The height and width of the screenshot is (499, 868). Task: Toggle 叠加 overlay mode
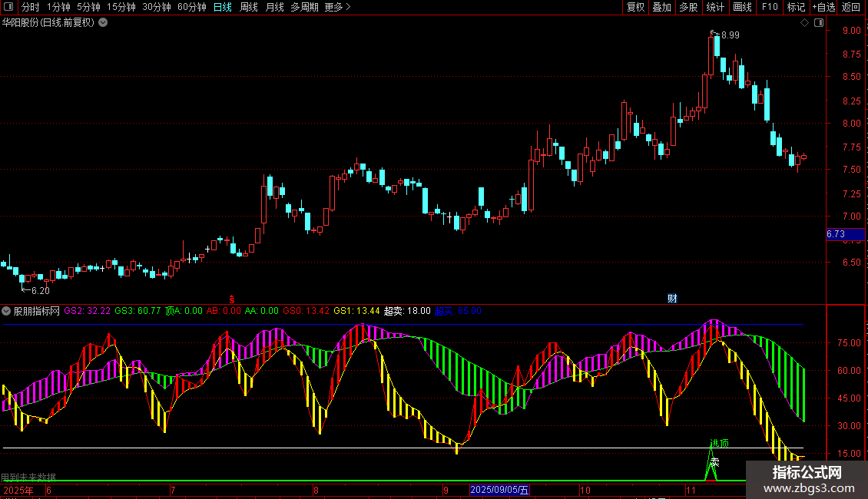click(x=661, y=8)
